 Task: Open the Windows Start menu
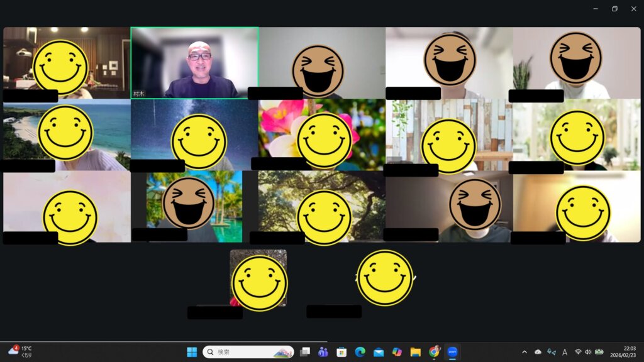(192, 352)
